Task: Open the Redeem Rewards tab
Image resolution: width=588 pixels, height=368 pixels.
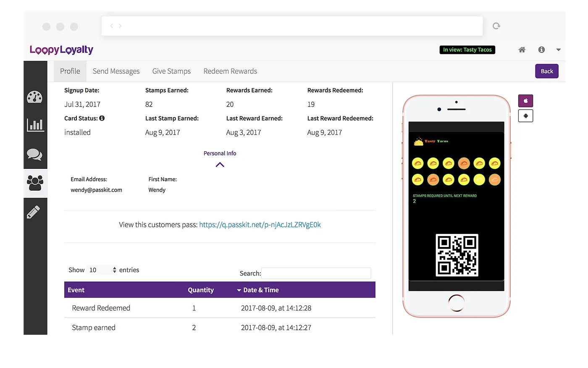Action: point(230,71)
